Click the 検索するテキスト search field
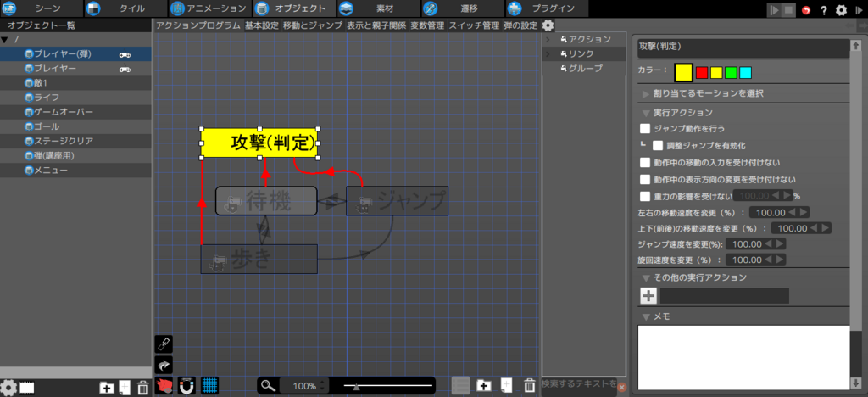 (578, 383)
